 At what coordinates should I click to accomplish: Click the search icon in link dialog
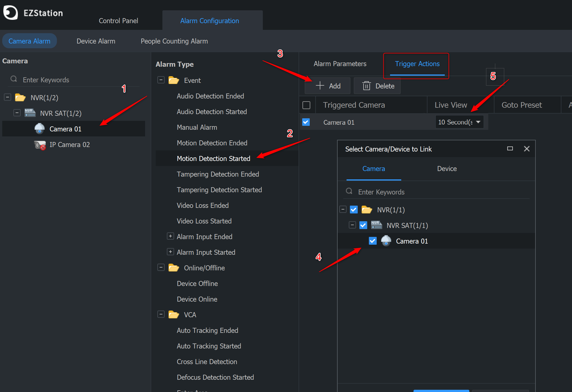[x=349, y=191]
